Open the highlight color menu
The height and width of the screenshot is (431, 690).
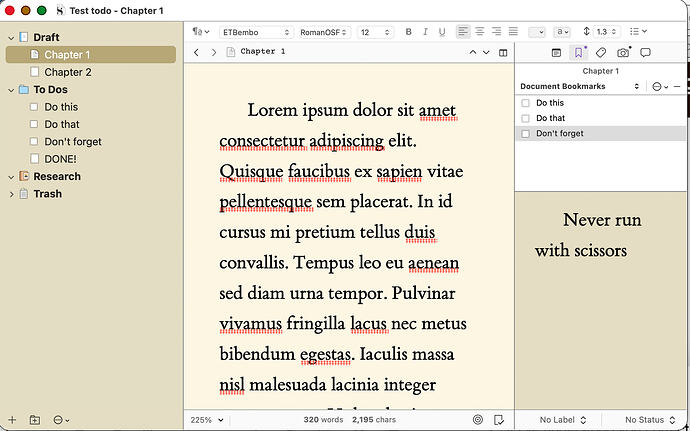562,32
